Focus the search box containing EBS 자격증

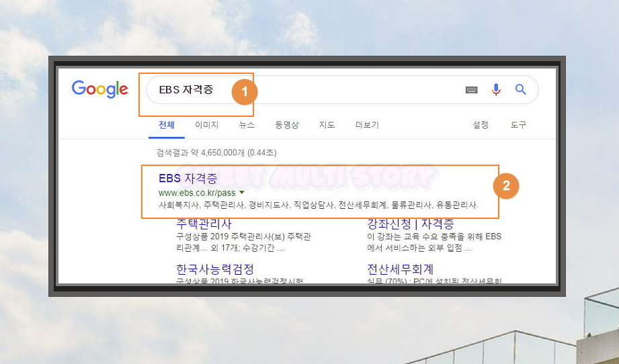[342, 89]
